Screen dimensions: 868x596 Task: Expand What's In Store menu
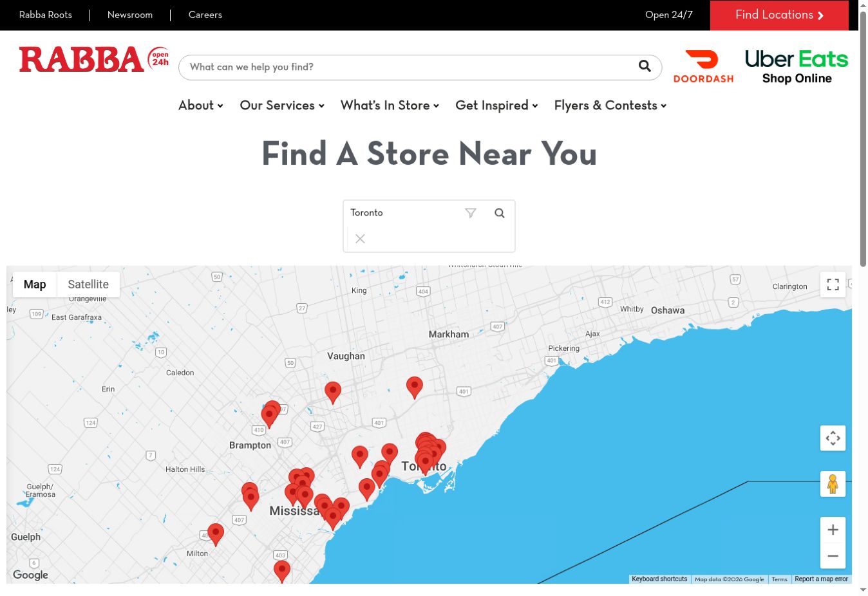(390, 106)
